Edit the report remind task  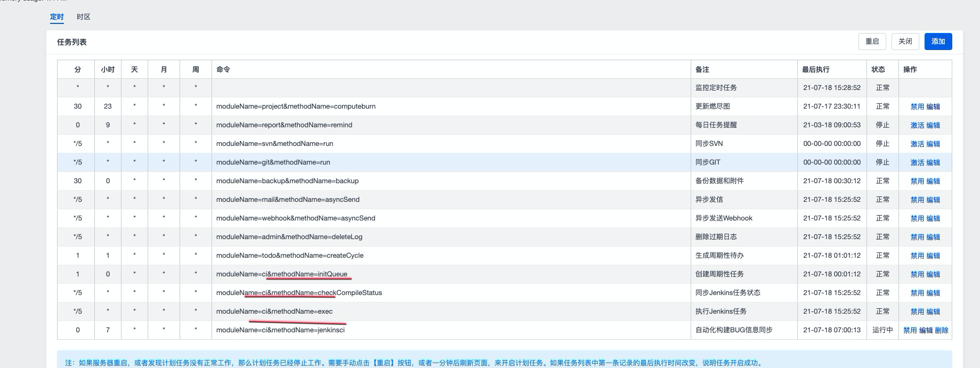coord(933,125)
